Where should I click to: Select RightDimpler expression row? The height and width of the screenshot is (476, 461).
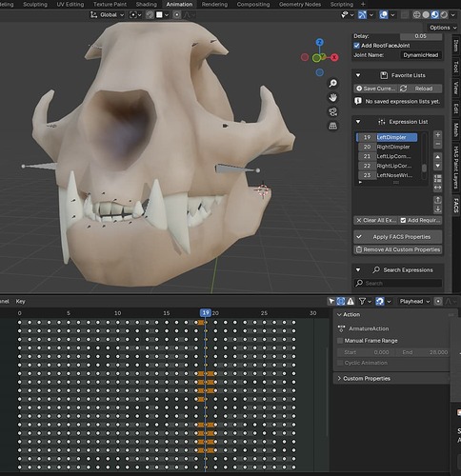click(388, 147)
